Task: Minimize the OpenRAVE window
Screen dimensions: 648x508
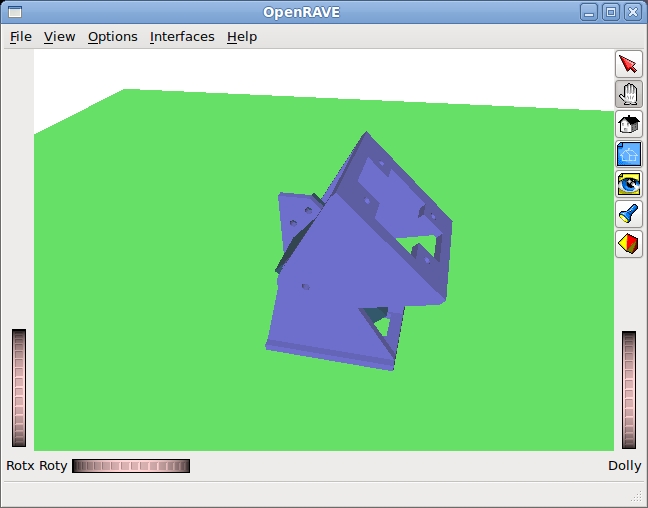Action: click(x=589, y=12)
